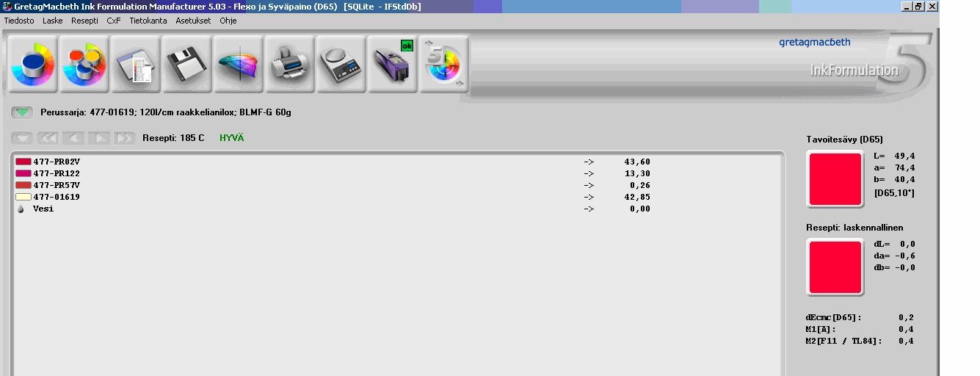Image resolution: width=980 pixels, height=376 pixels.
Task: Open the Resepti menu
Action: [x=84, y=21]
